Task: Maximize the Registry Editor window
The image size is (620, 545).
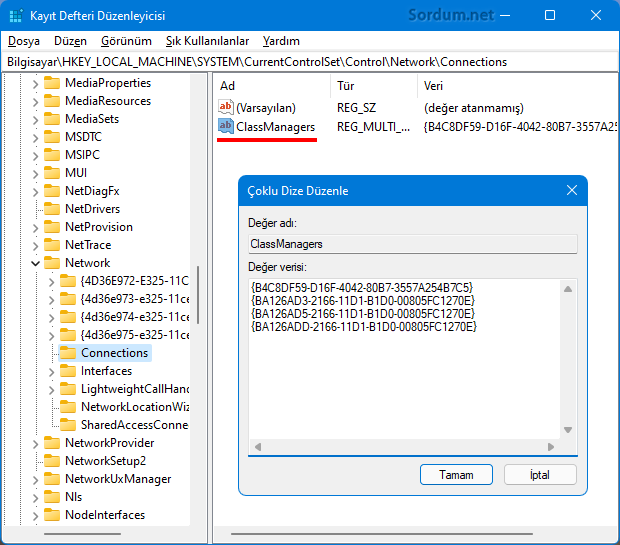Action: coord(550,15)
